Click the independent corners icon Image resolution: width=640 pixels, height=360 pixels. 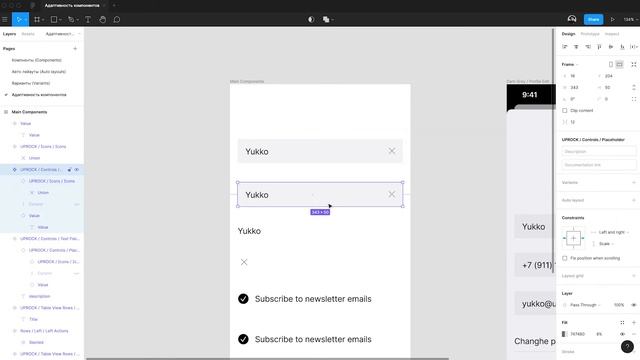(633, 99)
